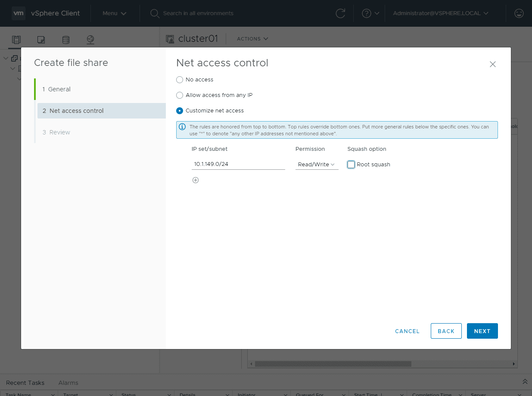
Task: Enable Root squash for the subnet
Action: point(351,164)
